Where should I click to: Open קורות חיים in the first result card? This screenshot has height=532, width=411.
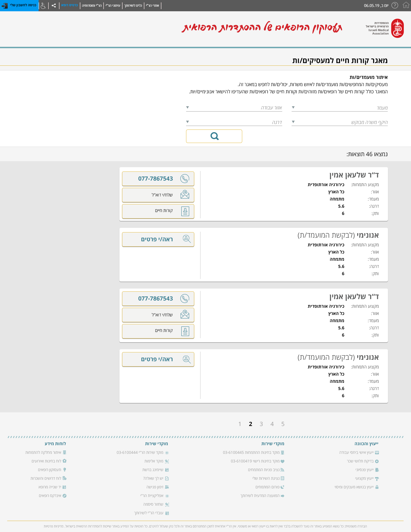pos(158,211)
